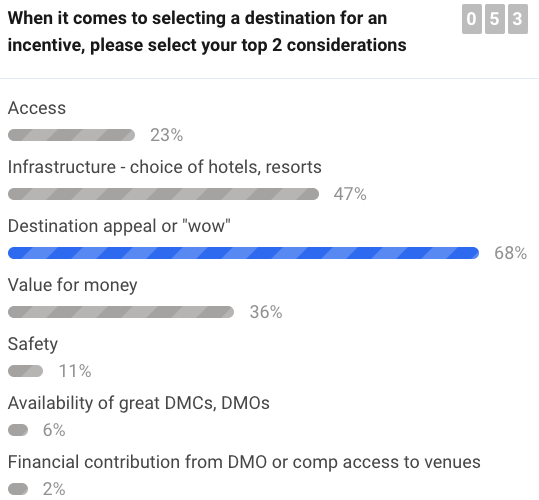Click the Value for money 36% bar
Screen dimensions: 539x500
pos(121,312)
